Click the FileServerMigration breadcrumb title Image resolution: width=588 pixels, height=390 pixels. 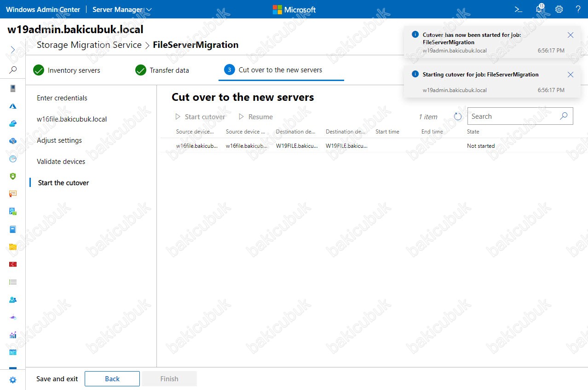point(196,45)
